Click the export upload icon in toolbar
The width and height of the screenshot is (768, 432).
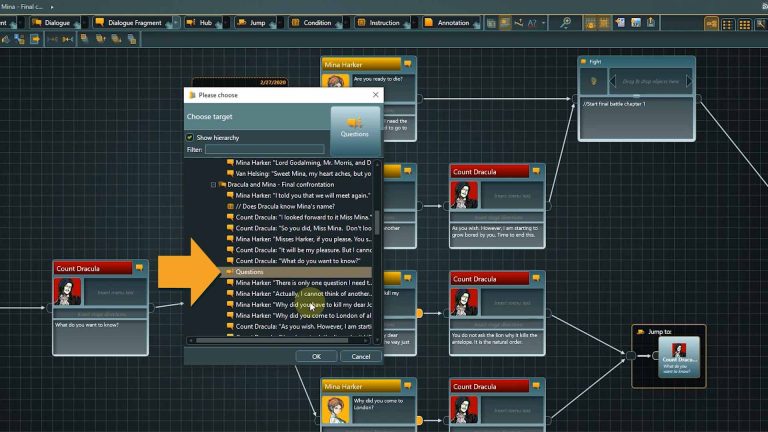pyautogui.click(x=651, y=23)
